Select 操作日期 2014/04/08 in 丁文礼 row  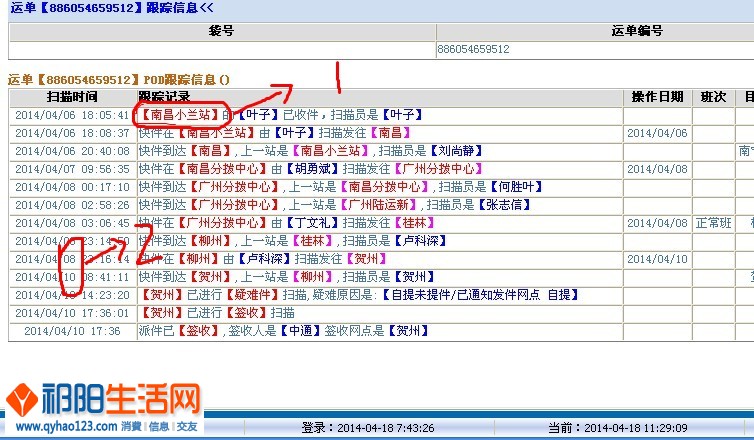(657, 223)
